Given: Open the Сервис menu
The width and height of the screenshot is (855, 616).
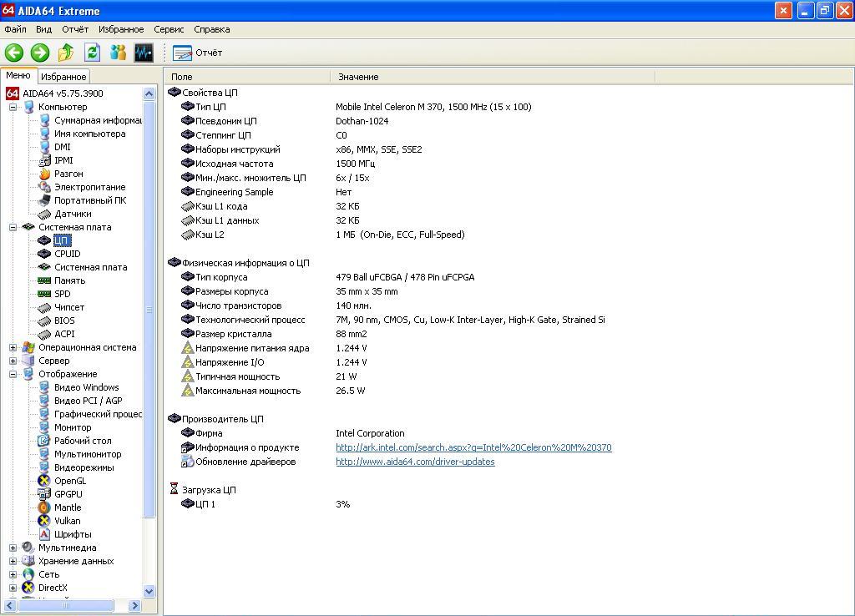Looking at the screenshot, I should pos(169,29).
